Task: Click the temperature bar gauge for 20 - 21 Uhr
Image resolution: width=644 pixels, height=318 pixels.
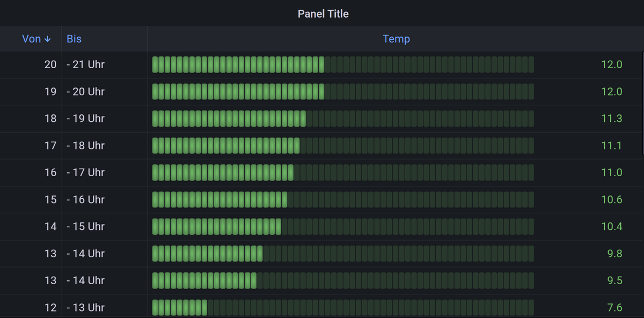Action: click(x=343, y=64)
